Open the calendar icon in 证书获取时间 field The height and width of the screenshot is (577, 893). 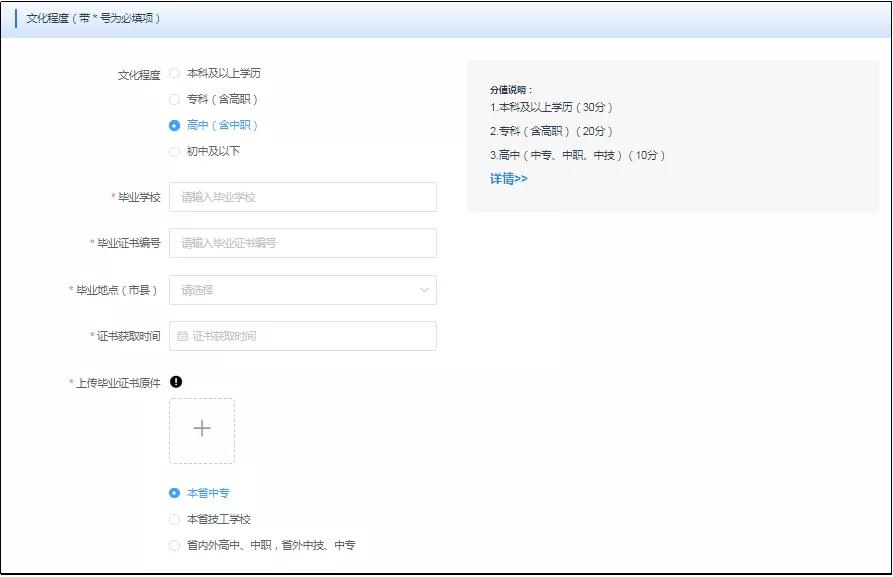point(185,335)
